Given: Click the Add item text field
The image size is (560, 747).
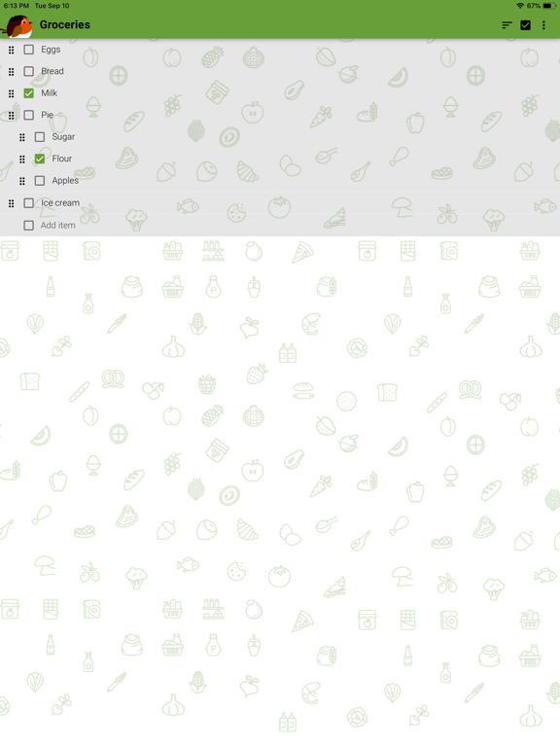Looking at the screenshot, I should pos(57,226).
